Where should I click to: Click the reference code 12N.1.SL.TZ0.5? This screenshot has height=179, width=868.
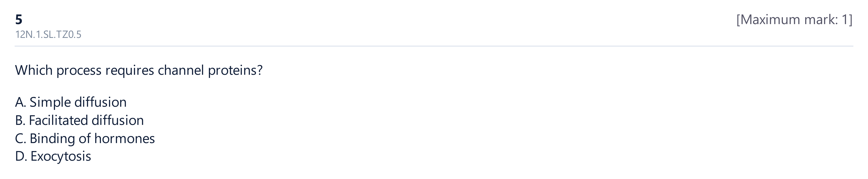(x=48, y=35)
